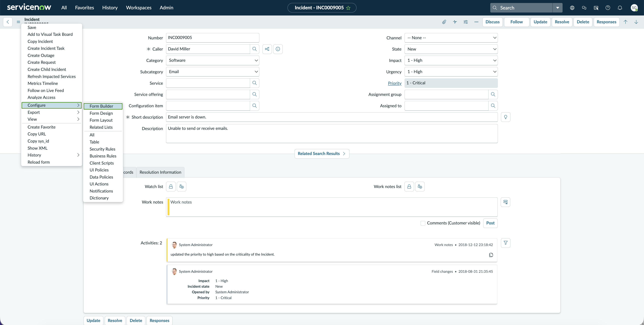Unlock the Watch list
The image size is (644, 325).
(x=171, y=187)
